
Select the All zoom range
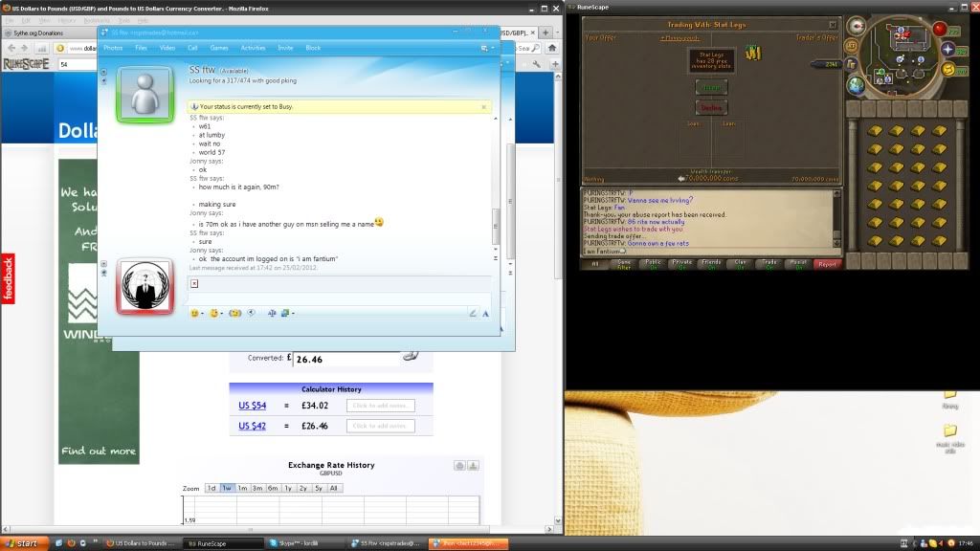tap(334, 488)
